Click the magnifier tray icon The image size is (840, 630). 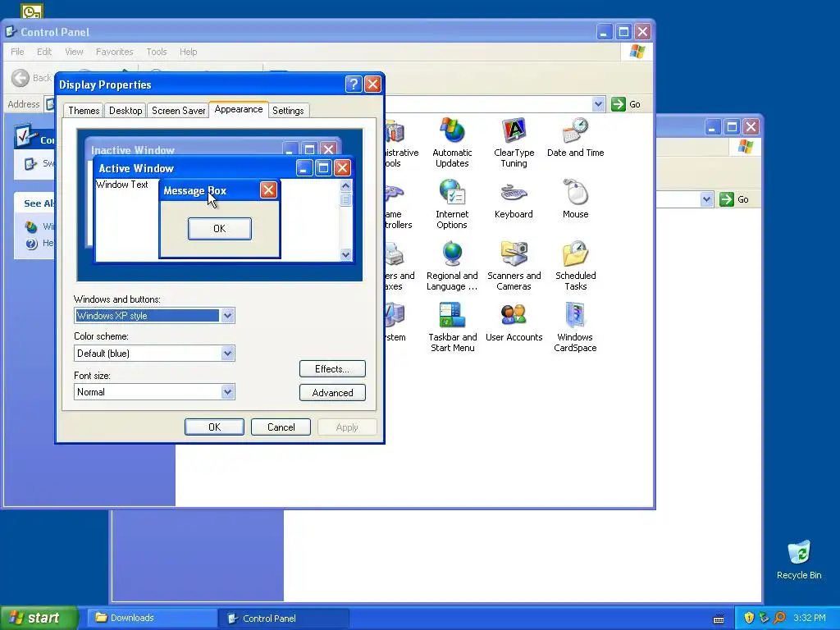779,618
